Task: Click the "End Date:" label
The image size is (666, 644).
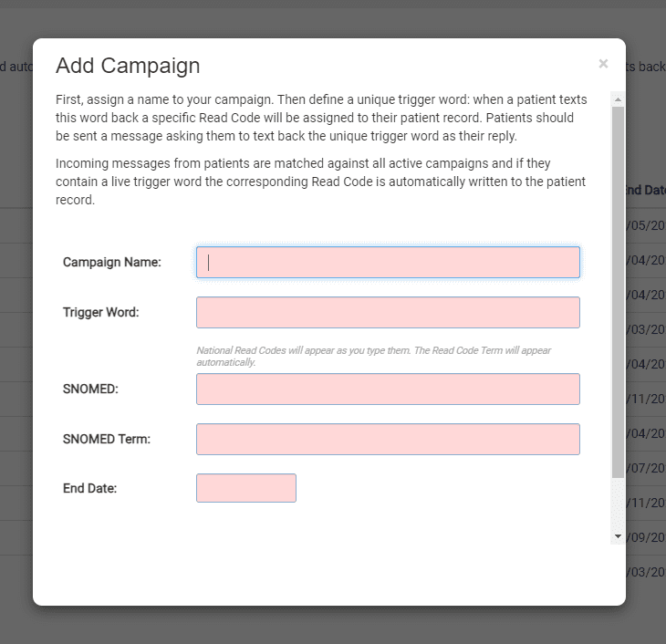Action: [90, 488]
